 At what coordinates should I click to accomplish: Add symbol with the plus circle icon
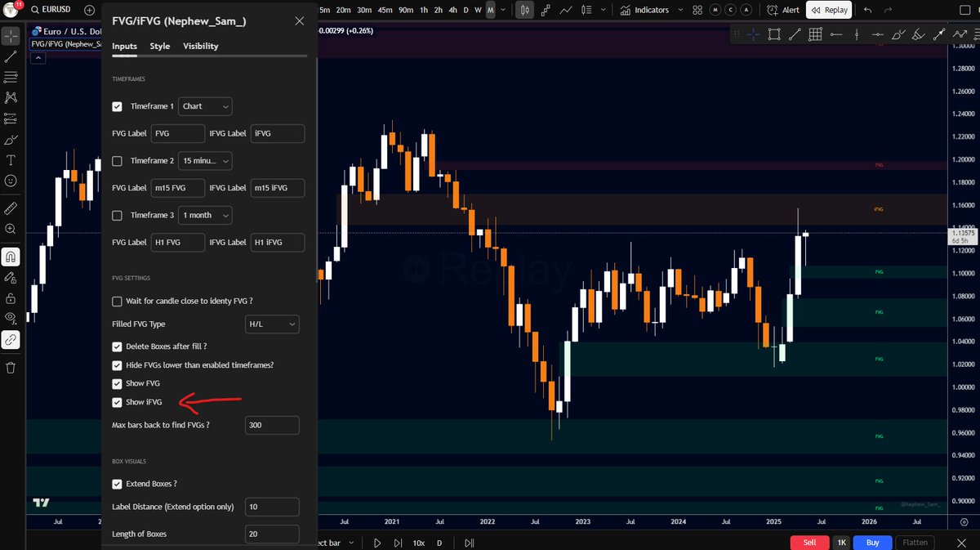click(90, 11)
